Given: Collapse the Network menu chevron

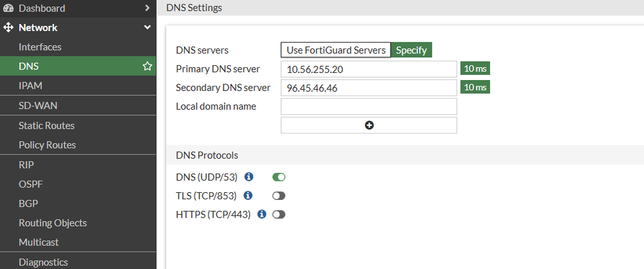Looking at the screenshot, I should click(x=148, y=28).
